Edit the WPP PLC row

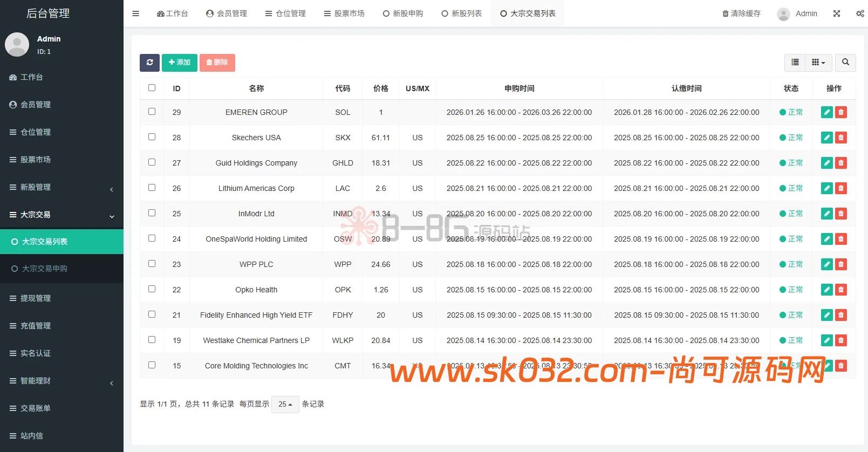[x=827, y=264]
